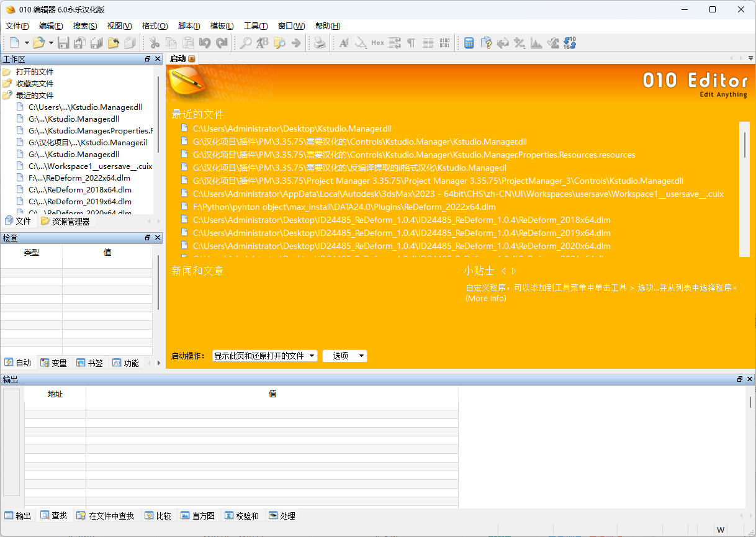The height and width of the screenshot is (537, 756).
Task: Switch to the 功能 inspector tab
Action: click(x=125, y=363)
